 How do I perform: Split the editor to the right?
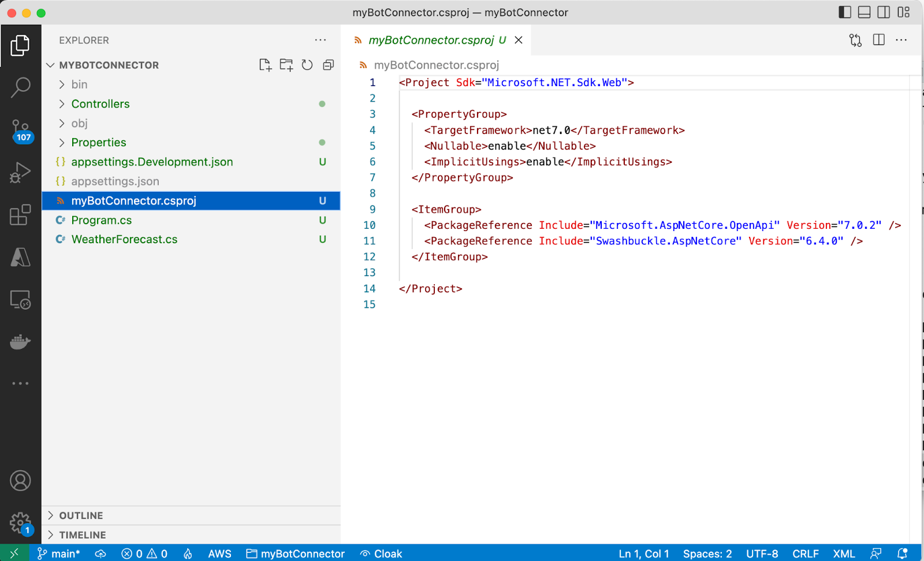click(x=878, y=40)
